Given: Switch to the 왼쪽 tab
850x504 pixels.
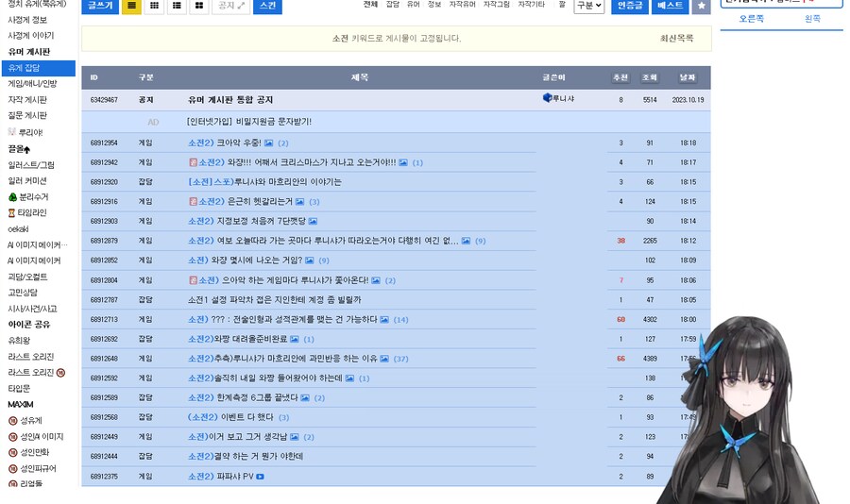Looking at the screenshot, I should click(812, 19).
